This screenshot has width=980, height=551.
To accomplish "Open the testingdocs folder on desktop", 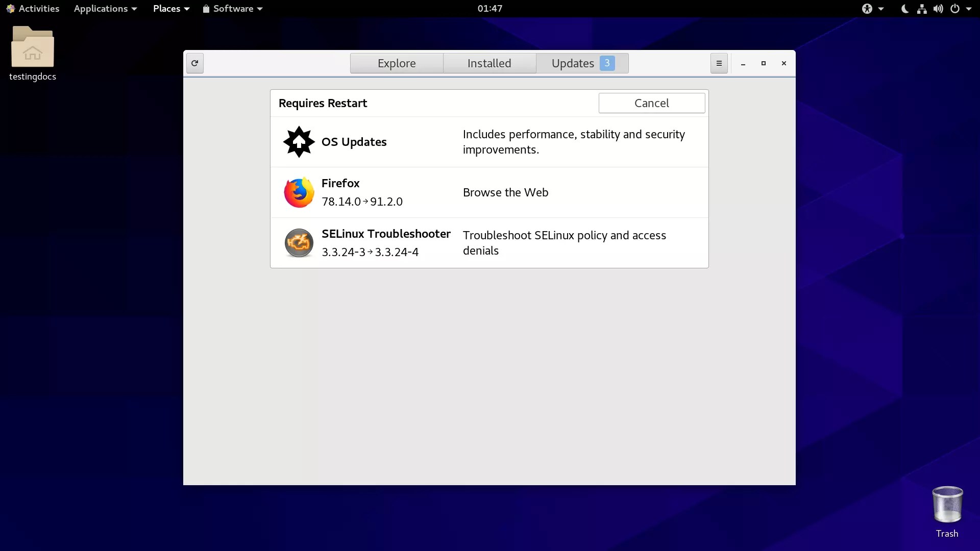I will coord(32,48).
